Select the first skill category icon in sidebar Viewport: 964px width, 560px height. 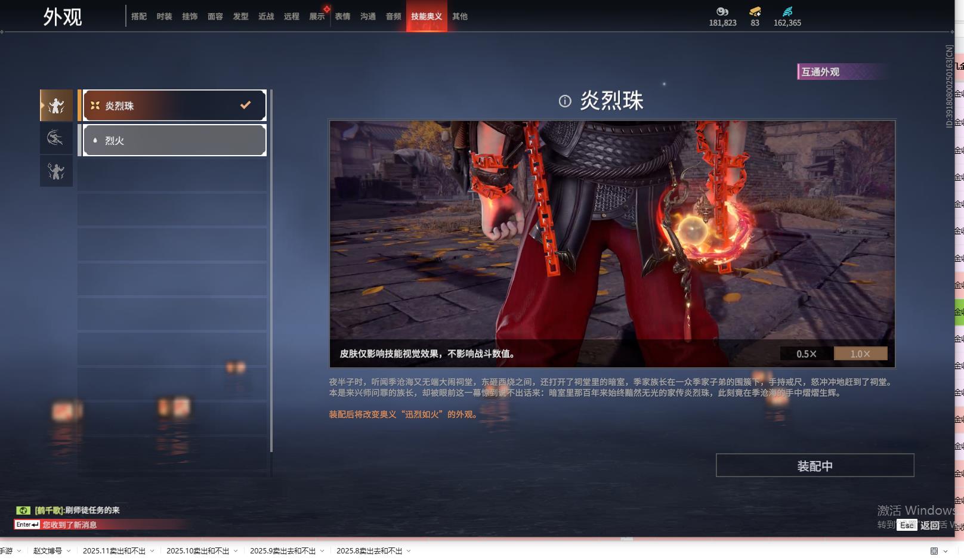click(x=56, y=106)
